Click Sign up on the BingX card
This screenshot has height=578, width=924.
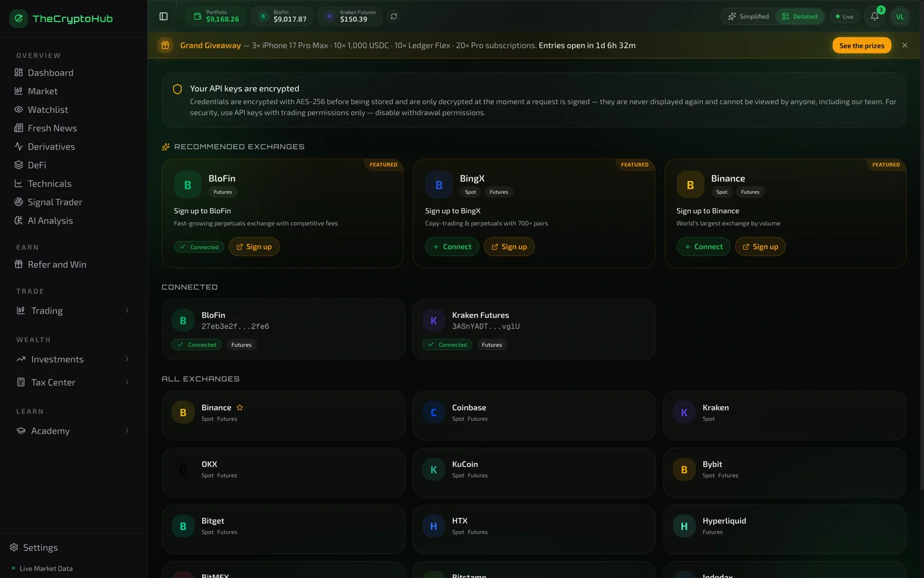(x=509, y=247)
